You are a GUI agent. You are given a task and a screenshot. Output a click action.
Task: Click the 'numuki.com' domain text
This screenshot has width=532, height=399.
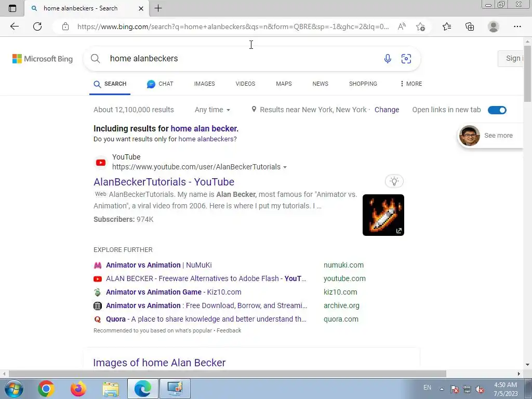[343, 265]
